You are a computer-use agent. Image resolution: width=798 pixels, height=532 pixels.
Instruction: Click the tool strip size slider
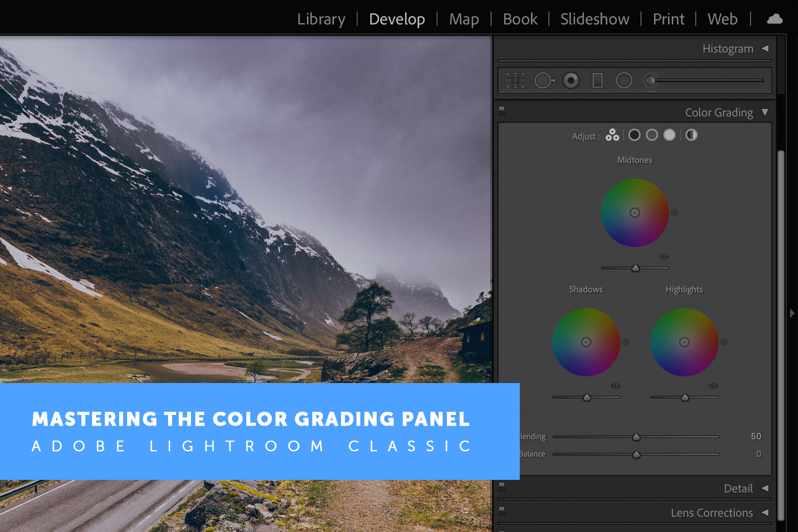pyautogui.click(x=704, y=80)
